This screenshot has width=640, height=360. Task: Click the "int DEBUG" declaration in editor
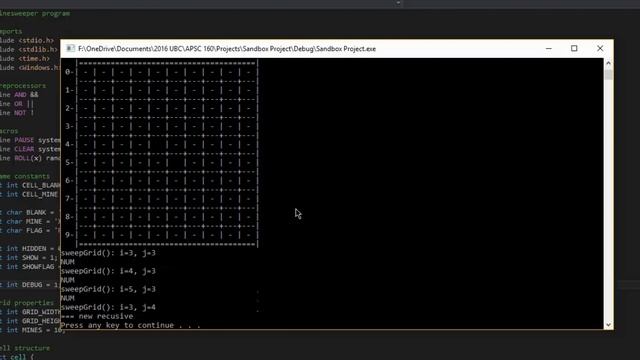click(30, 285)
